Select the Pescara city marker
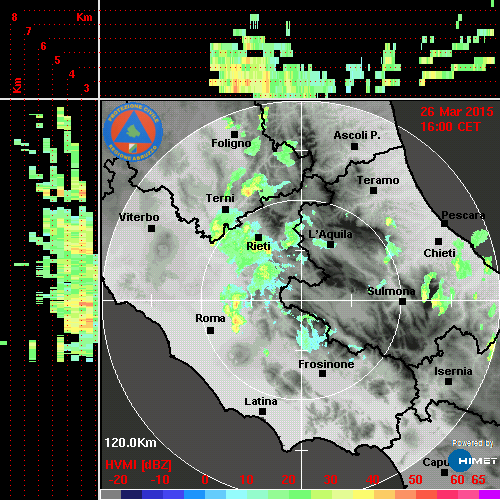500x500 pixels. 444,224
